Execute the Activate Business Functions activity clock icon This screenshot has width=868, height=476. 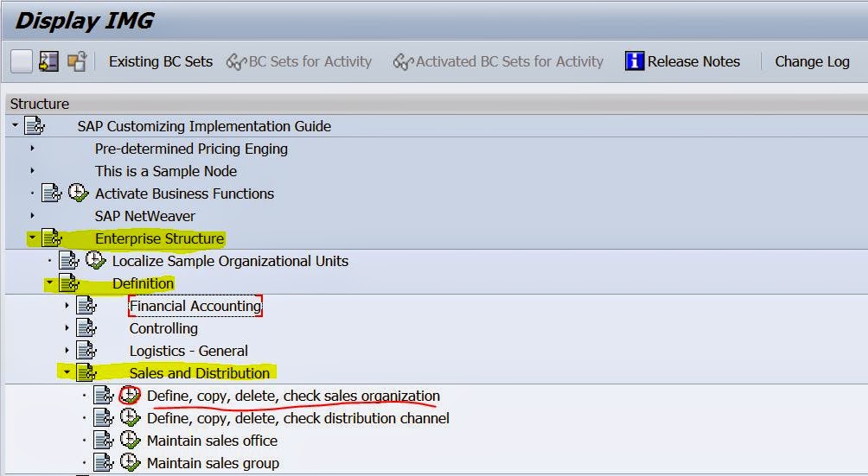pyautogui.click(x=78, y=193)
